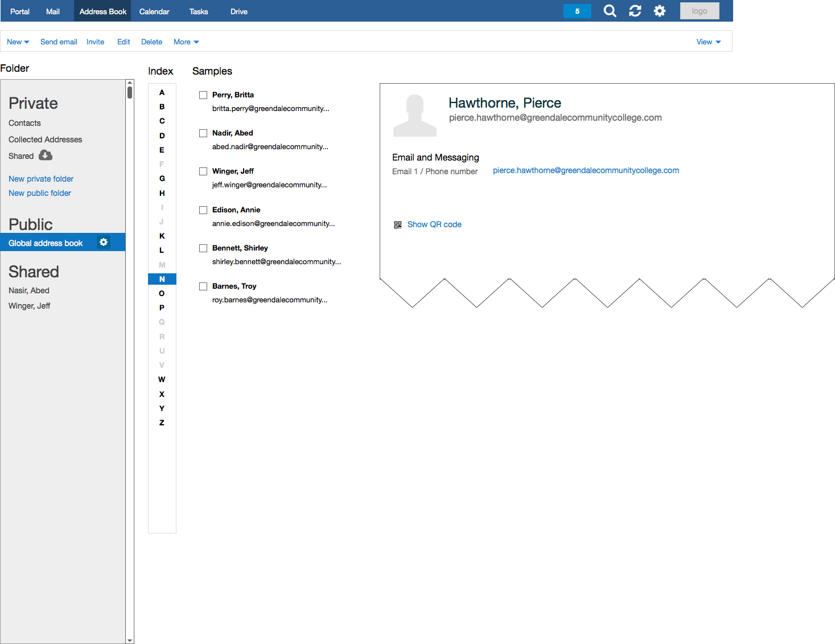
Task: Switch to the Tasks tab
Action: point(199,11)
